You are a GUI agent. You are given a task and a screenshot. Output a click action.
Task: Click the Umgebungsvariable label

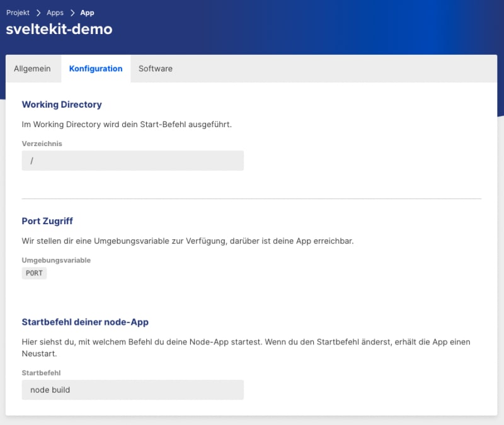pyautogui.click(x=56, y=260)
